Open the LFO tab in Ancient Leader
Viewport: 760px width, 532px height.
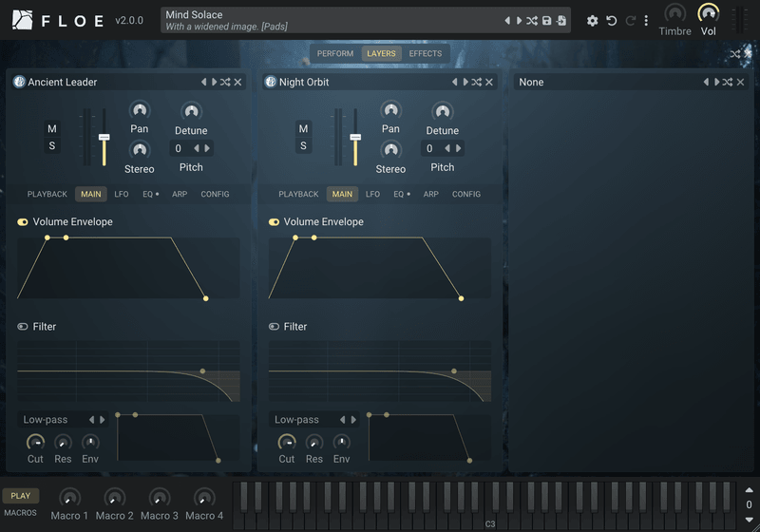click(122, 195)
